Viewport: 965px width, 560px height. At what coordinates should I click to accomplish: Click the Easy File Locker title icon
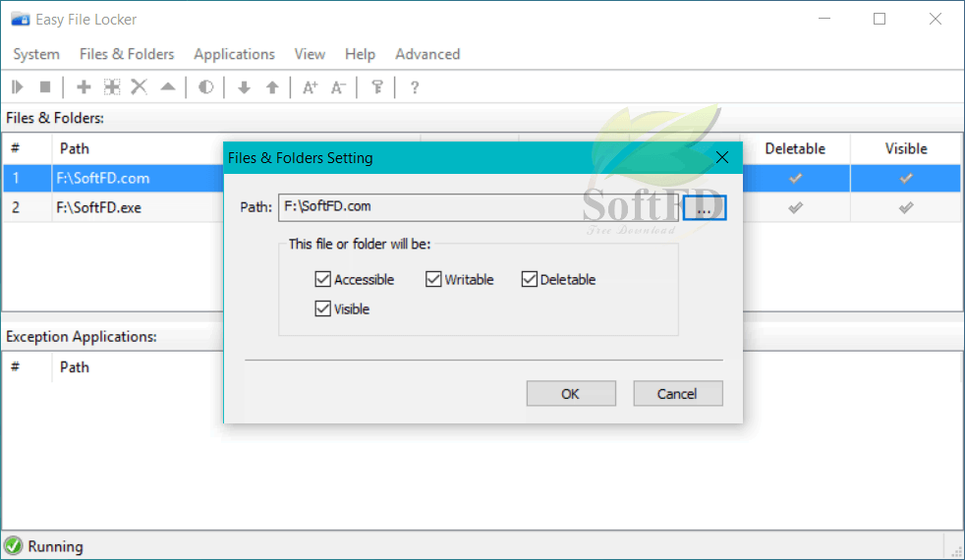click(x=21, y=19)
